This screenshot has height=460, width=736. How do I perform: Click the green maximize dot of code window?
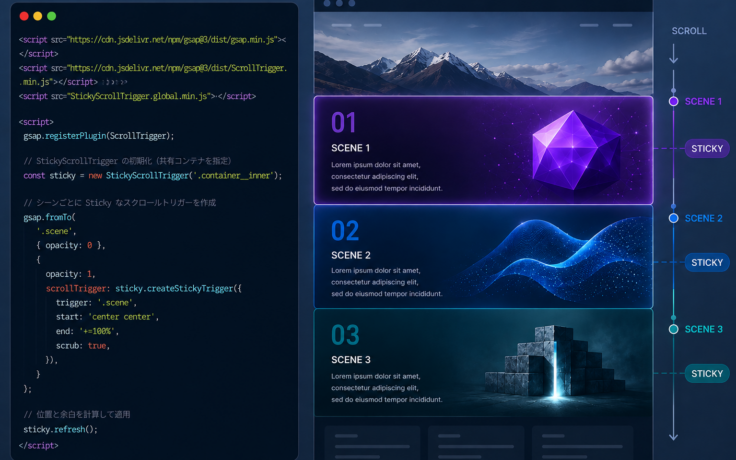(52, 16)
